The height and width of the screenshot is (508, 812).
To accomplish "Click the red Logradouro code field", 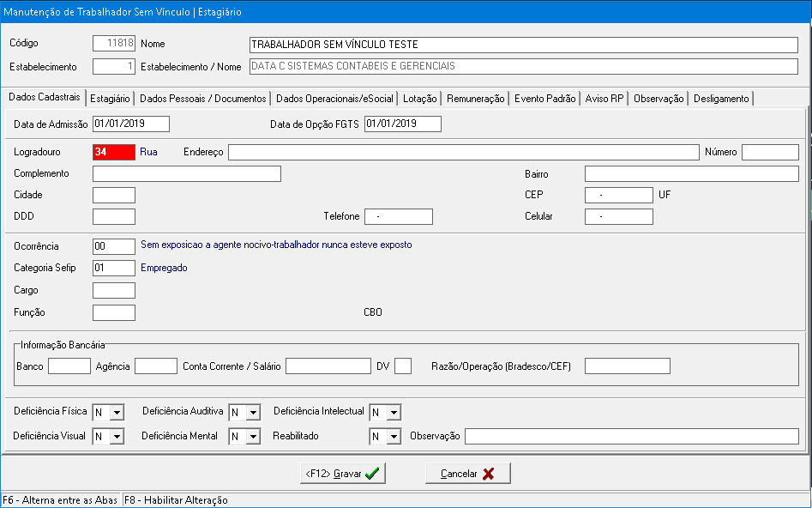I will [114, 152].
